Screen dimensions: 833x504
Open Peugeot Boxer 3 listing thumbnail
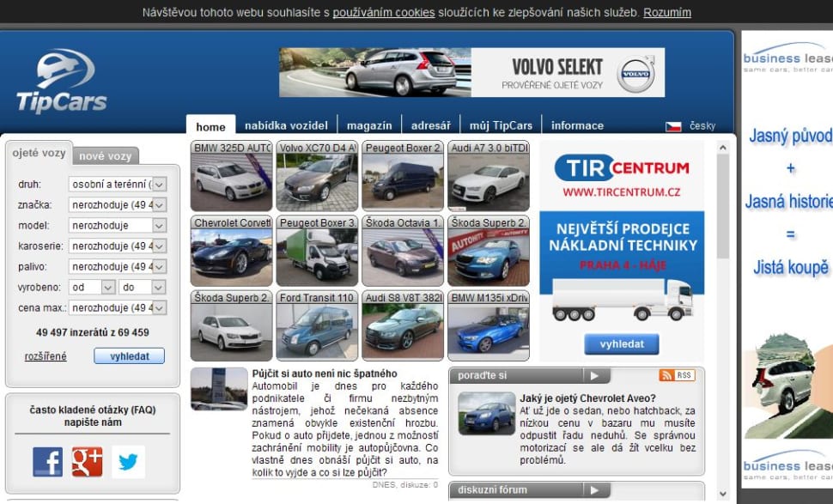pyautogui.click(x=317, y=252)
